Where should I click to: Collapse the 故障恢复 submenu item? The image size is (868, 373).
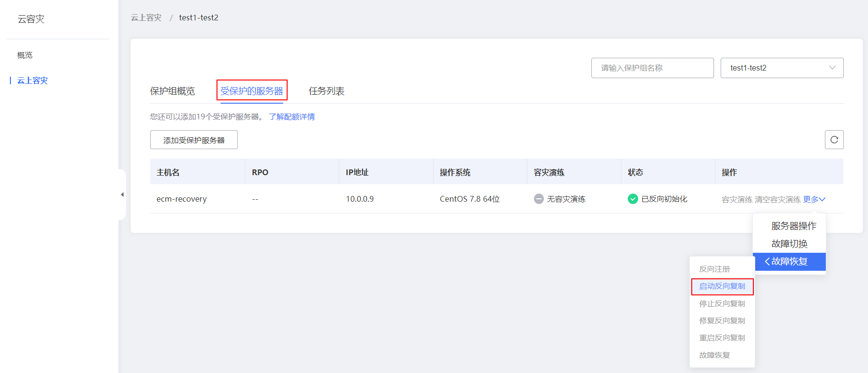pos(789,261)
